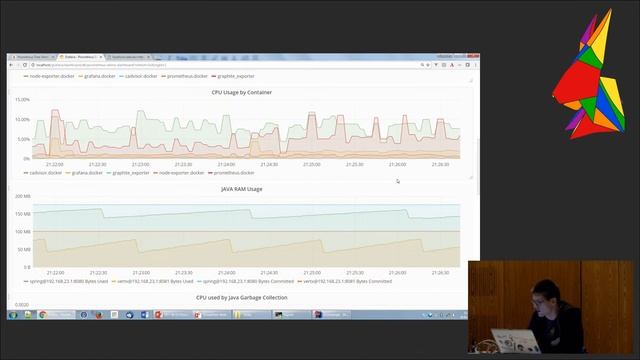Click the page's vertical scrollbar

coord(478,167)
